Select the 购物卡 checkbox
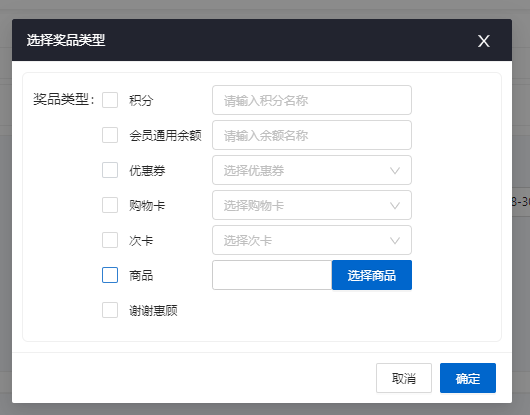This screenshot has height=415, width=530. [110, 205]
